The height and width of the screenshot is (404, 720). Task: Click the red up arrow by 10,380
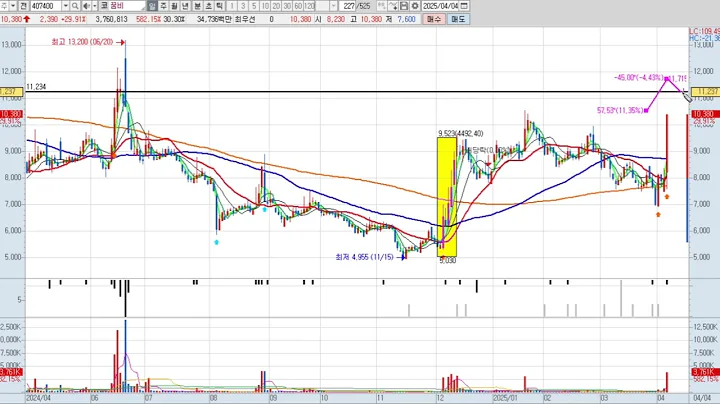pos(27,19)
